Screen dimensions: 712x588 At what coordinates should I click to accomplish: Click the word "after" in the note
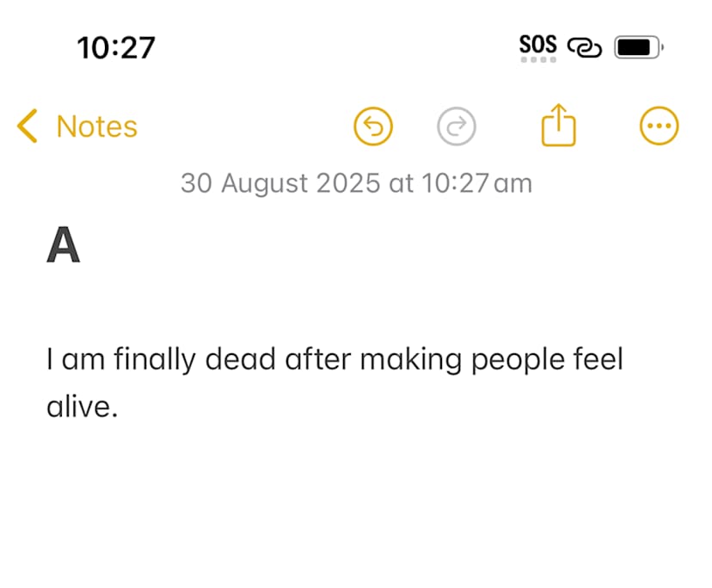(316, 358)
